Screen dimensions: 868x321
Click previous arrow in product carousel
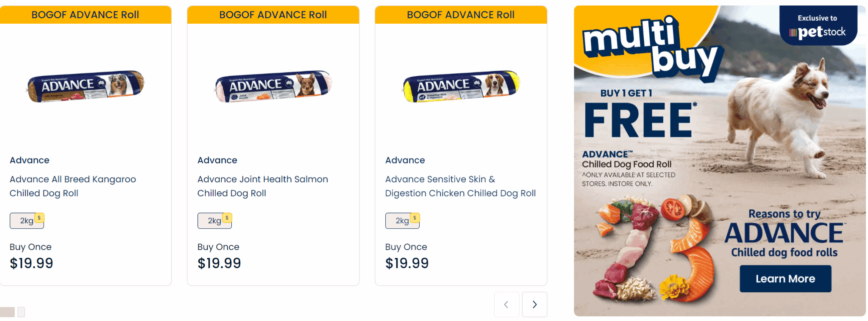coord(506,304)
